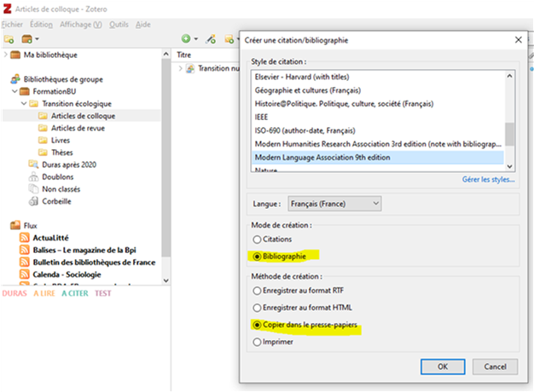The width and height of the screenshot is (534, 392).
Task: Filter by the A CITER tag
Action: [75, 293]
